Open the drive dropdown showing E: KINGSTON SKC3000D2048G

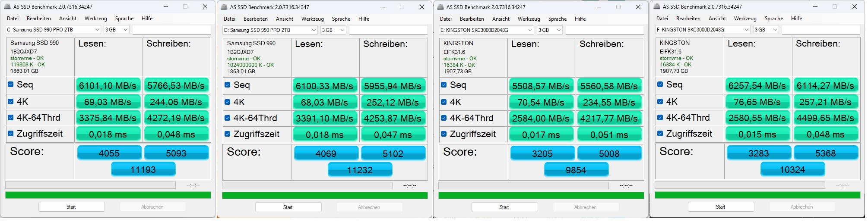pos(486,30)
